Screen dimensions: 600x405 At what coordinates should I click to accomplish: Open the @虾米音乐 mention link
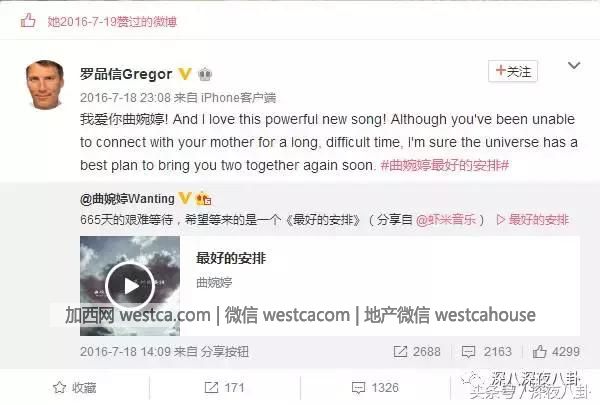tap(446, 220)
